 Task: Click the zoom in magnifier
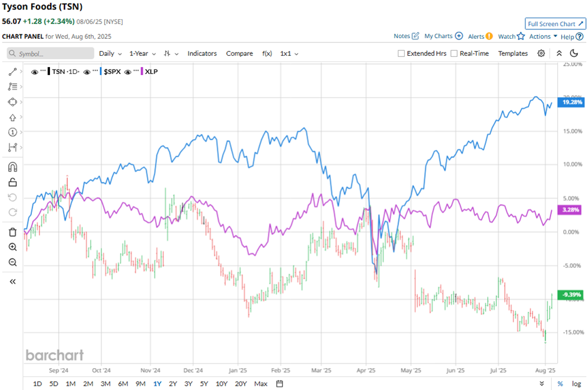13,247
